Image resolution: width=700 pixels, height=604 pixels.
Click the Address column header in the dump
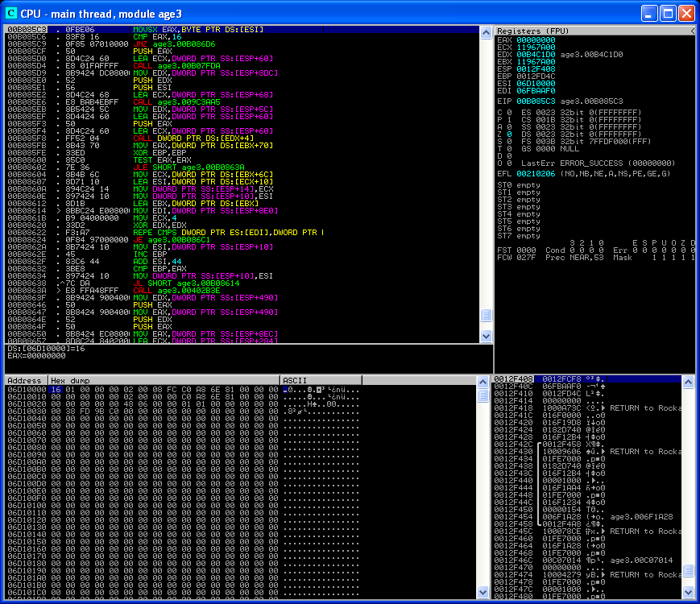[26, 380]
